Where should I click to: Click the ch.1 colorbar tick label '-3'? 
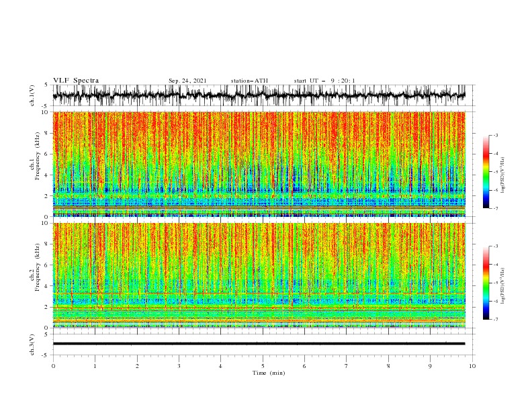(495, 135)
